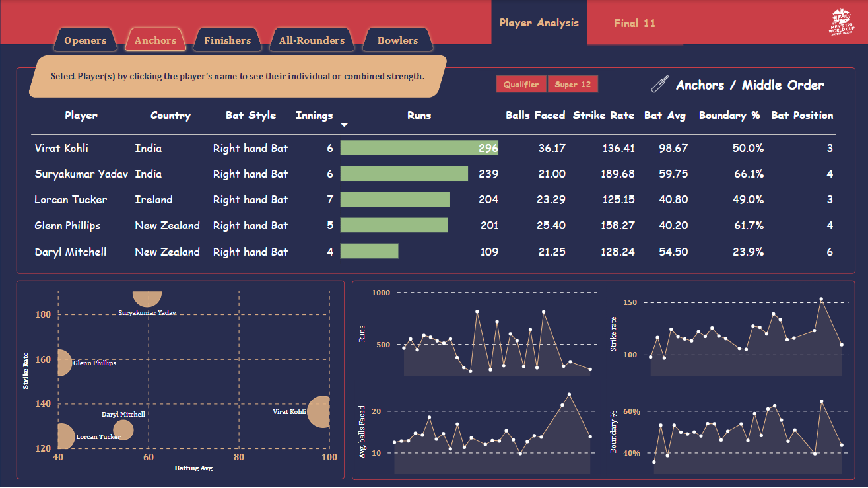Click Suryakumar Yadav's name in the table
868x488 pixels.
point(81,174)
